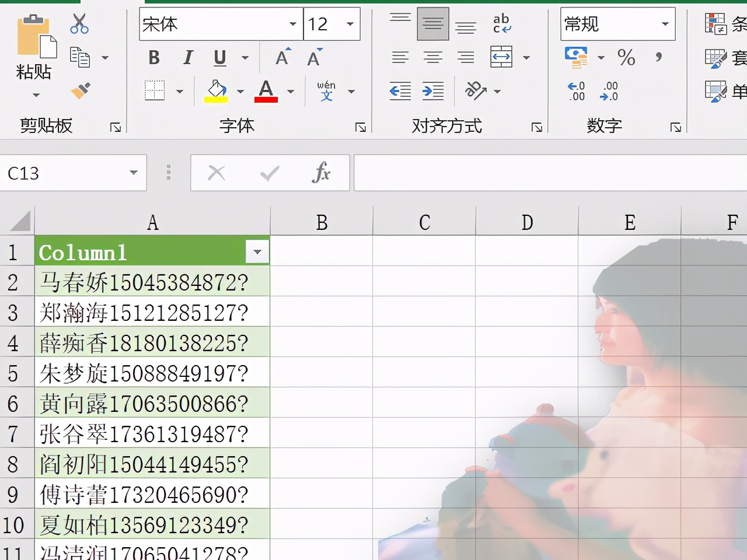Open the Name Box dropdown arrow
This screenshot has height=560, width=747.
click(134, 173)
